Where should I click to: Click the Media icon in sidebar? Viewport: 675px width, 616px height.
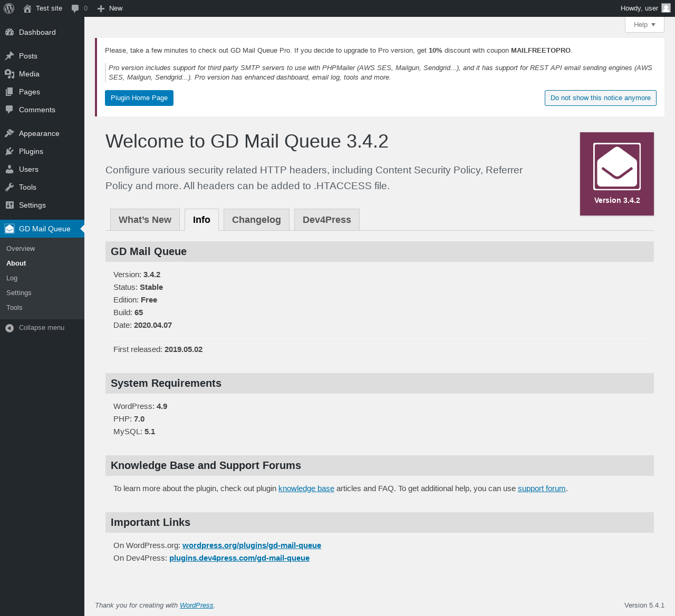(9, 74)
